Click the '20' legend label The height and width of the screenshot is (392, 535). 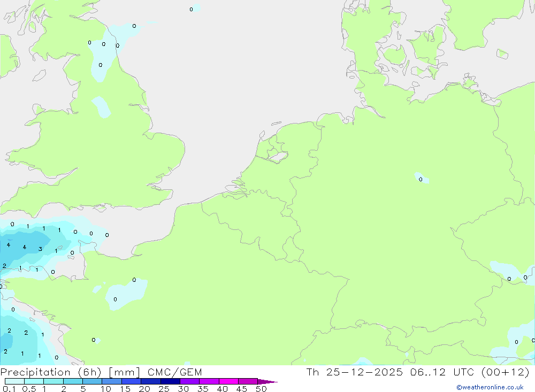(x=144, y=389)
